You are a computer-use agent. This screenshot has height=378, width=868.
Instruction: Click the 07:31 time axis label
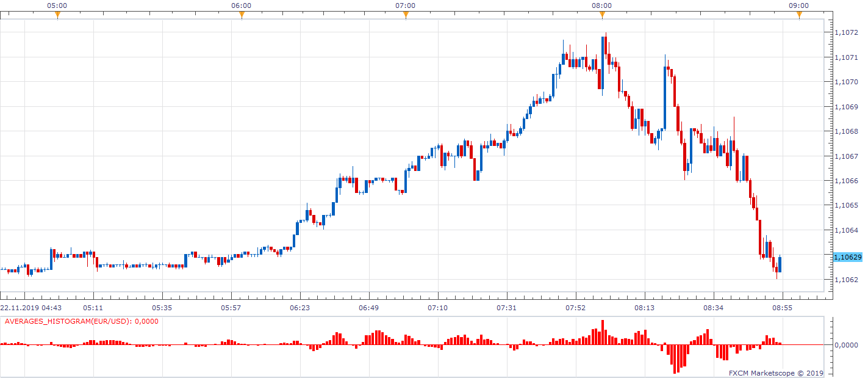tap(507, 308)
